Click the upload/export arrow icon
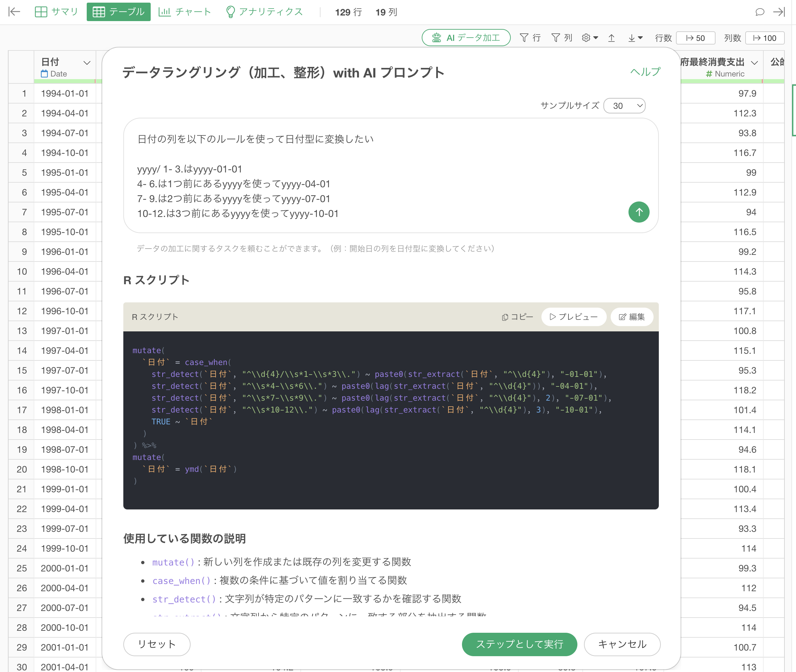Image resolution: width=796 pixels, height=672 pixels. [611, 38]
